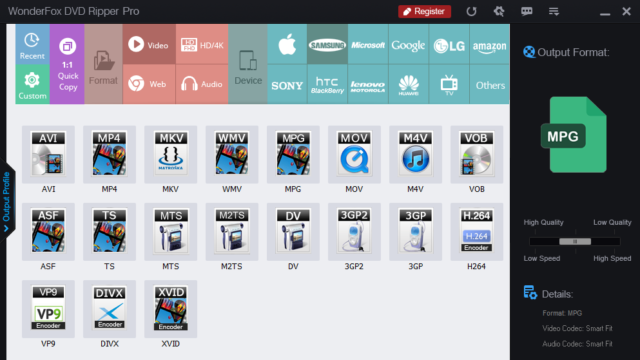Open the Samsung device profiles
640x360 pixels.
[327, 44]
